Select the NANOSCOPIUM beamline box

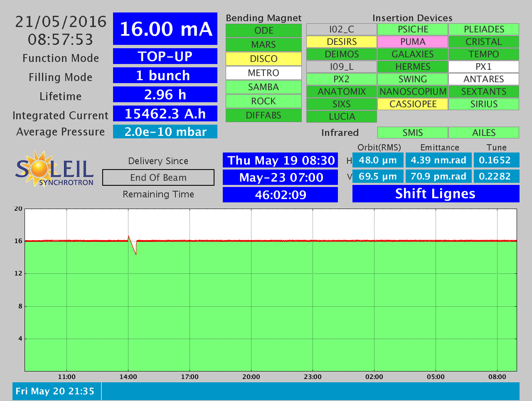[413, 92]
